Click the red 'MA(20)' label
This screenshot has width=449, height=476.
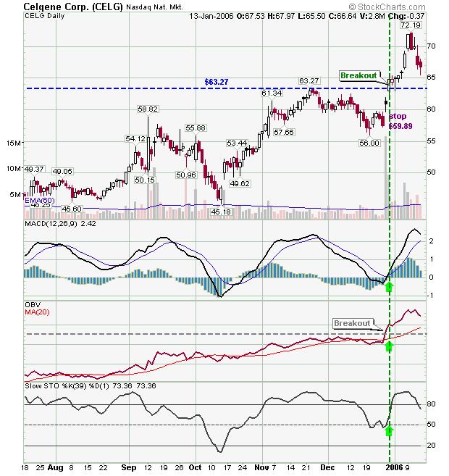pyautogui.click(x=37, y=312)
